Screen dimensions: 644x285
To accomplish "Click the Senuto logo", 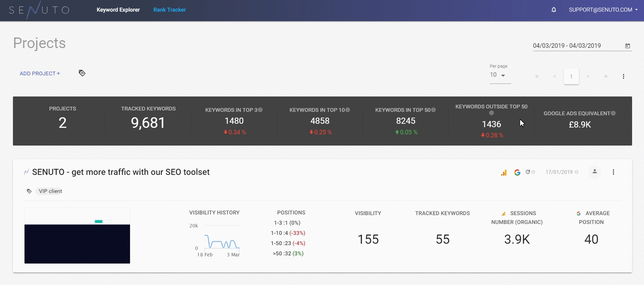I will [39, 10].
